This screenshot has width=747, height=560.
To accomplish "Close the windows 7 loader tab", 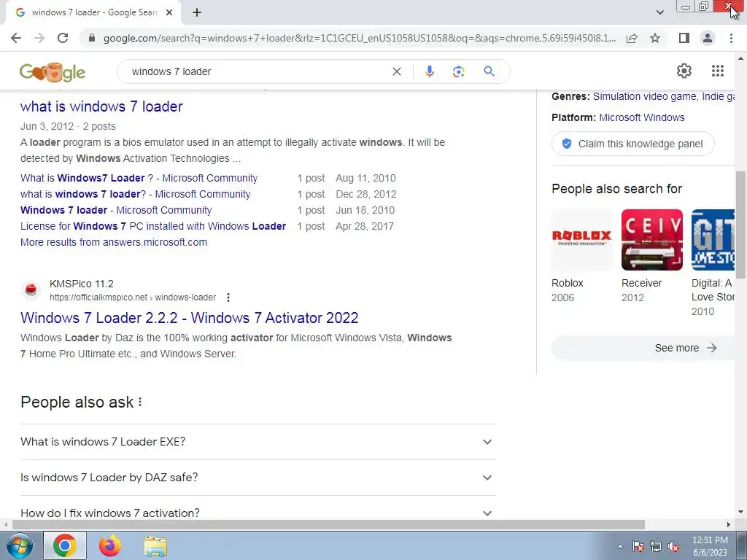I will point(169,12).
